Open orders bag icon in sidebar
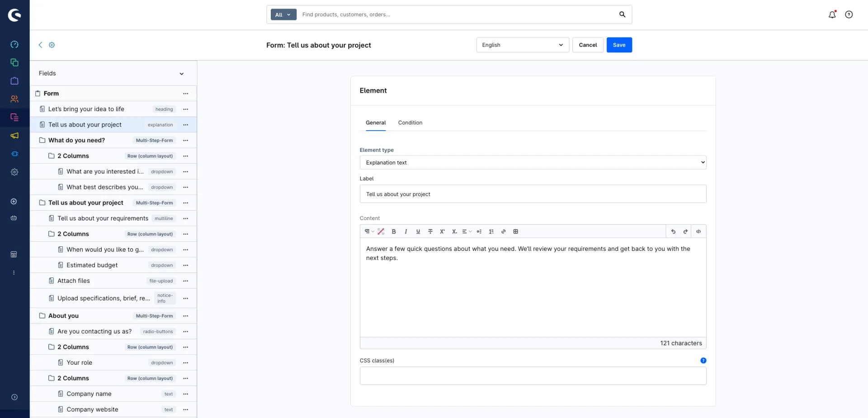Screen dimensions: 868x418 point(14,80)
